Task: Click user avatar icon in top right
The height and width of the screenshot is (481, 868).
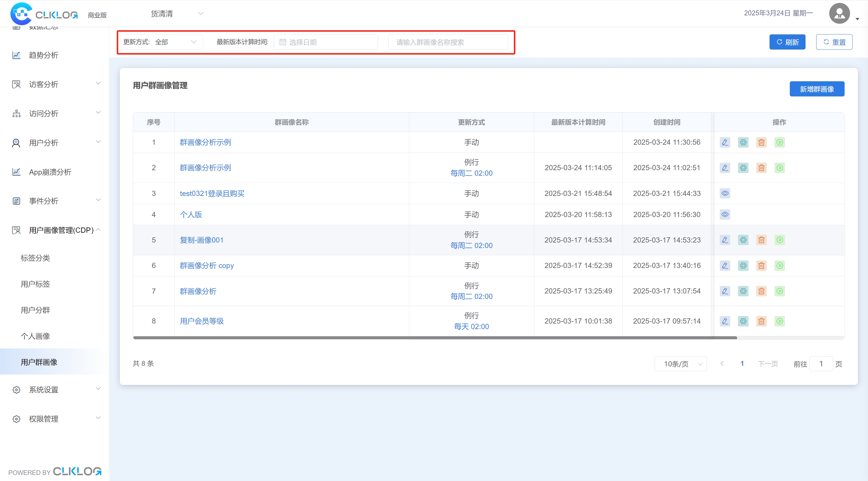Action: coord(839,14)
